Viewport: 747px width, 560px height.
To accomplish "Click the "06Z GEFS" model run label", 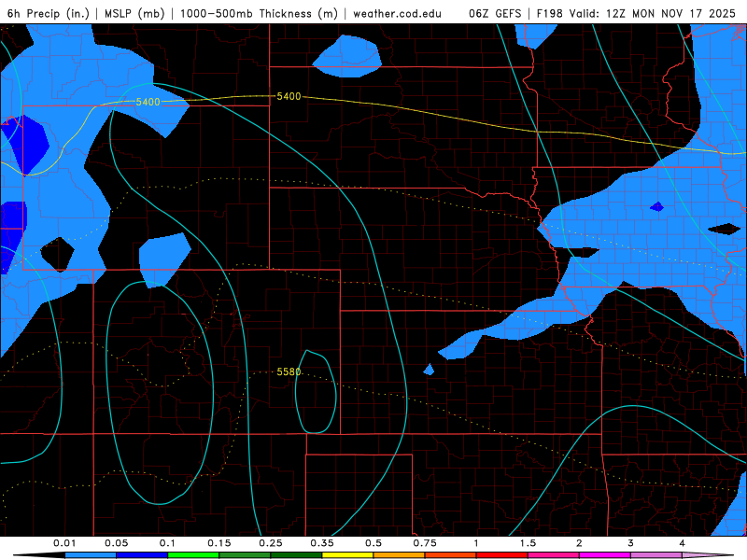I will click(x=495, y=13).
